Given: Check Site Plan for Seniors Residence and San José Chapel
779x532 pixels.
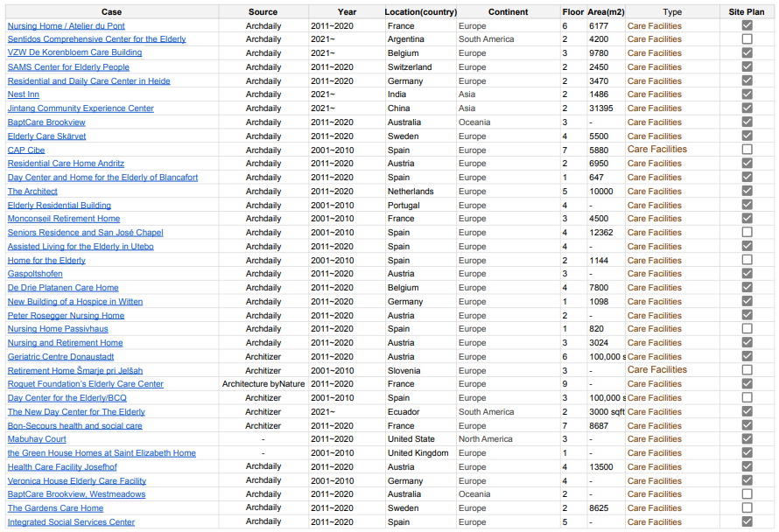Looking at the screenshot, I should (x=747, y=232).
